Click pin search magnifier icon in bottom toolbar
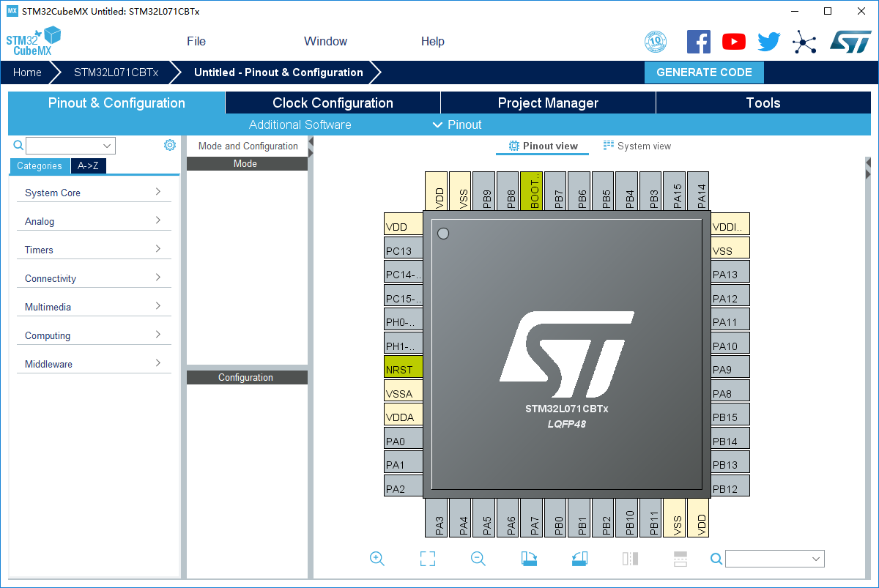The width and height of the screenshot is (879, 588). coord(716,559)
